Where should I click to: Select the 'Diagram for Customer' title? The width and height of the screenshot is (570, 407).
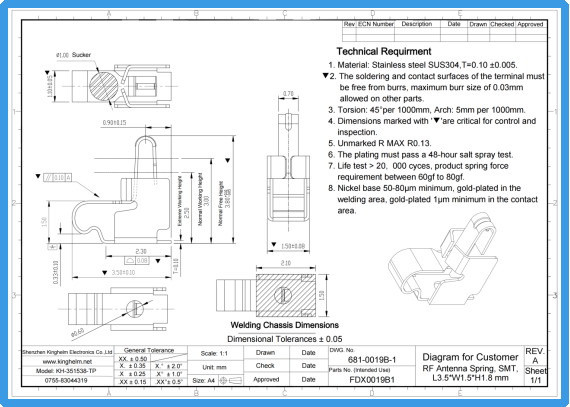(470, 357)
